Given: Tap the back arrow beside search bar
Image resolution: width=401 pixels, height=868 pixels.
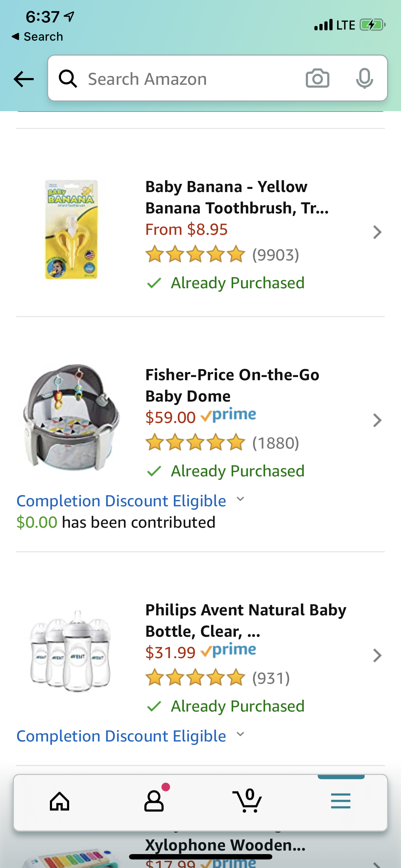Looking at the screenshot, I should pos(24,79).
